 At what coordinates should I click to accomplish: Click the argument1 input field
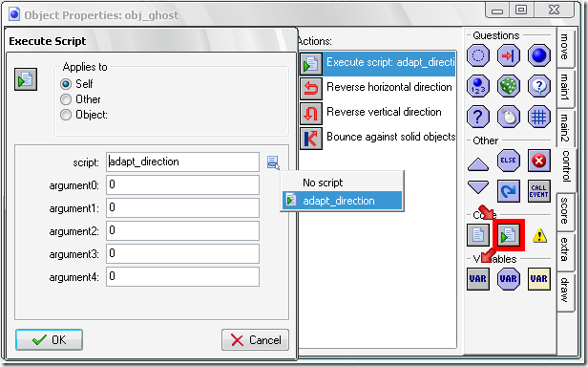182,207
